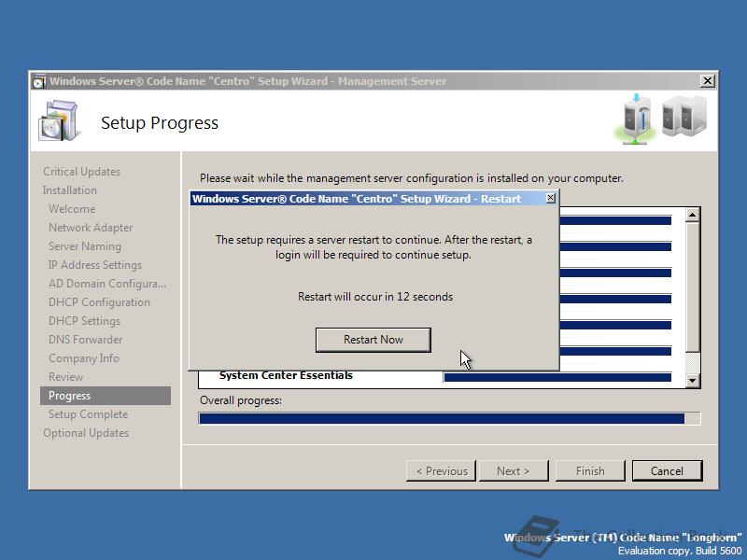Click the Restart Now button
Viewport: 747px width, 560px height.
(x=373, y=340)
